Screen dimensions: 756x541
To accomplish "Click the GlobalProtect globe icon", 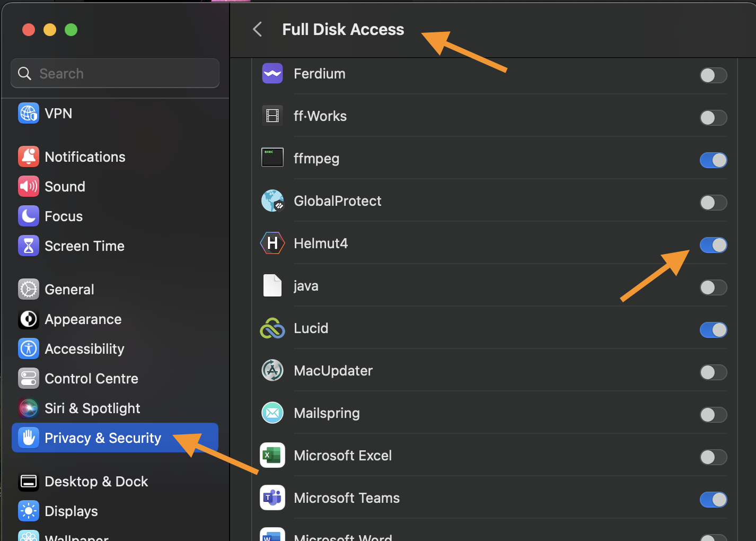I will [272, 201].
